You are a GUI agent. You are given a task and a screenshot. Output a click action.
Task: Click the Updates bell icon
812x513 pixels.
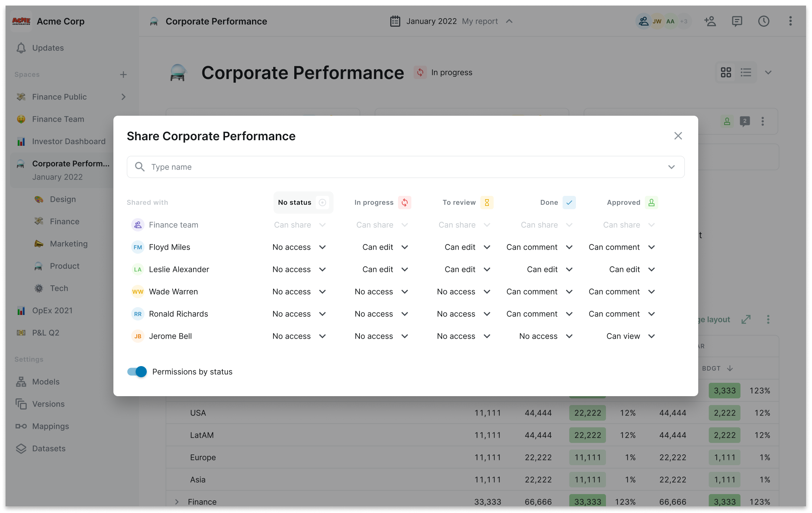coord(21,48)
